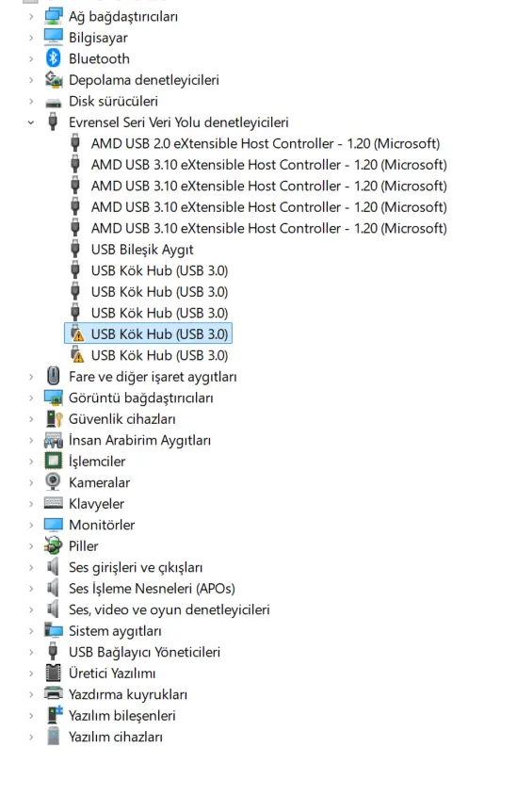Image resolution: width=517 pixels, height=812 pixels.
Task: Collapse Evrensel Seri Veri Yolu denetleyicileri
Action: (x=31, y=122)
